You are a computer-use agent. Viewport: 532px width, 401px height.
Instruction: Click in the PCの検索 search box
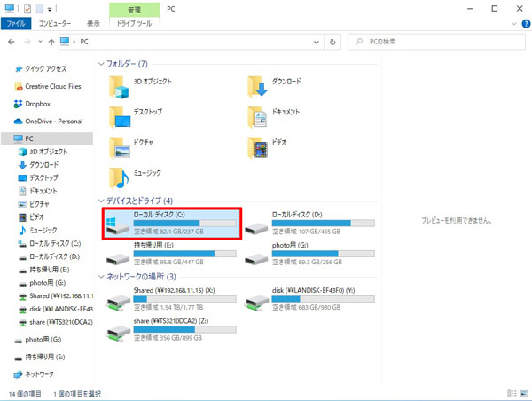pyautogui.click(x=436, y=42)
